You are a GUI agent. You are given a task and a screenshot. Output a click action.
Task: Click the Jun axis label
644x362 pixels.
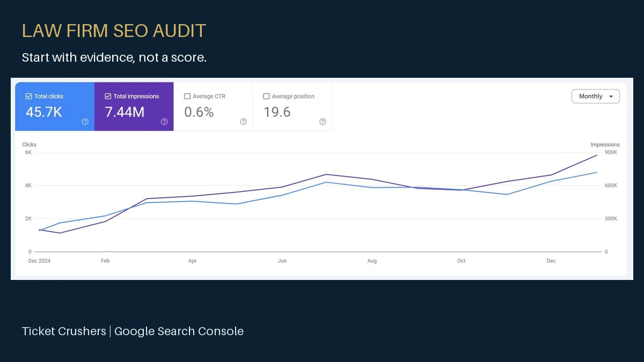(x=282, y=261)
